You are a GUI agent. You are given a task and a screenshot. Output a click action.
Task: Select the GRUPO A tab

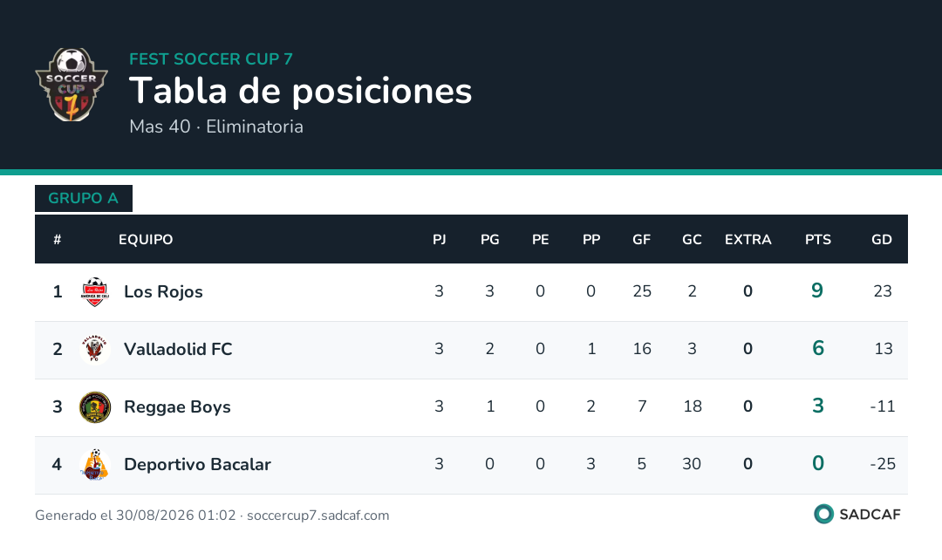84,198
